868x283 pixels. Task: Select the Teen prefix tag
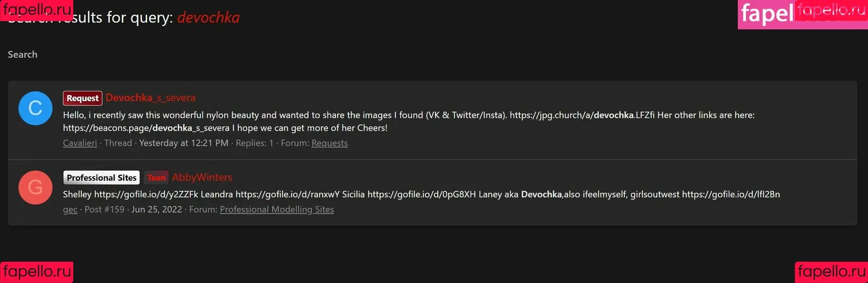click(156, 178)
